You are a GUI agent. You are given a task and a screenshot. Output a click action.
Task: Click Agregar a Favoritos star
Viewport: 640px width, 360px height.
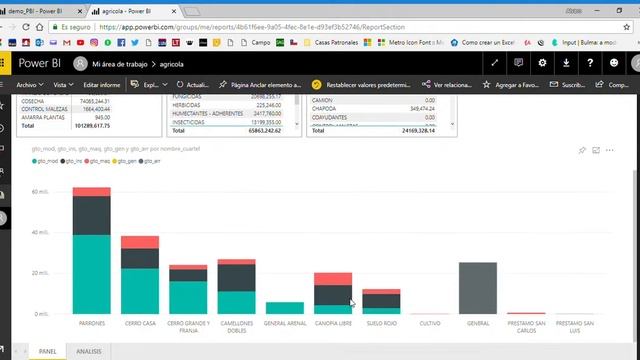511,85
